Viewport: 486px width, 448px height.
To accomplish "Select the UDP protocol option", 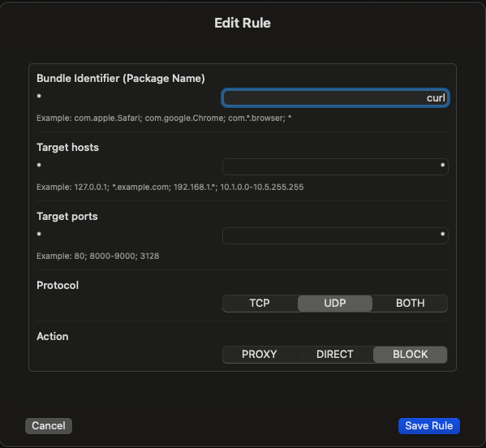I will [x=335, y=304].
